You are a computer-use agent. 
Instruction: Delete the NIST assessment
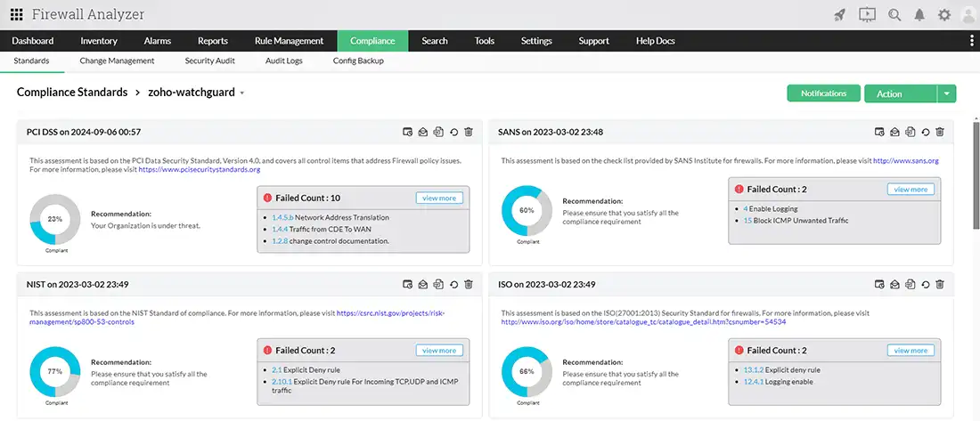coord(469,284)
